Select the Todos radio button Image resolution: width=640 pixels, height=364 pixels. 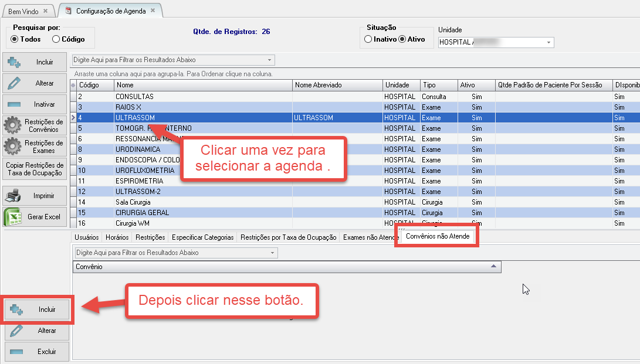tap(15, 39)
